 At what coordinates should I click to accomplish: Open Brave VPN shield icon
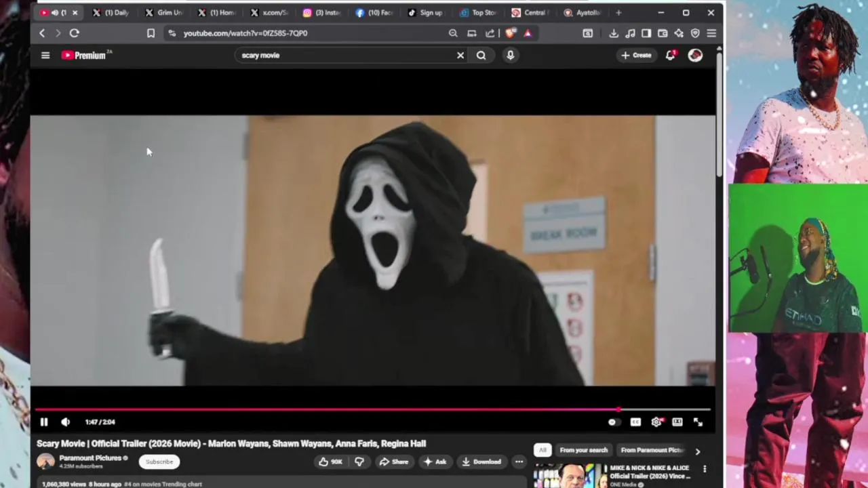coord(695,33)
